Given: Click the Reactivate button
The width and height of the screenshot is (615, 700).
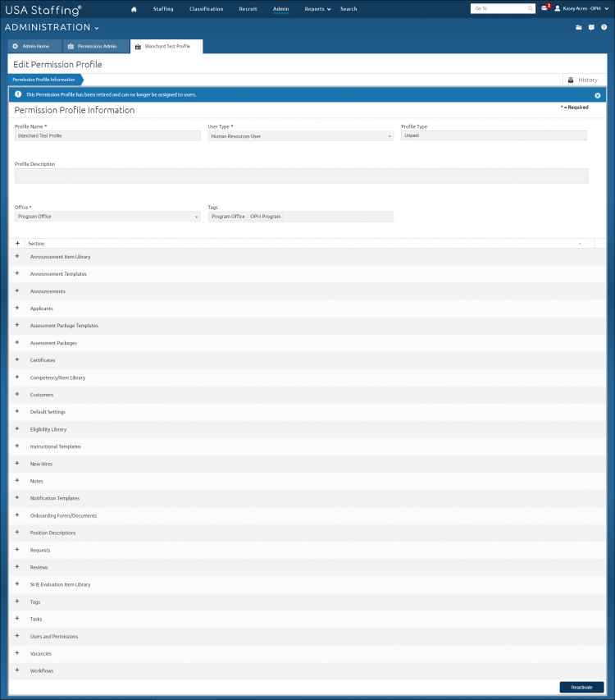Looking at the screenshot, I should pyautogui.click(x=581, y=687).
